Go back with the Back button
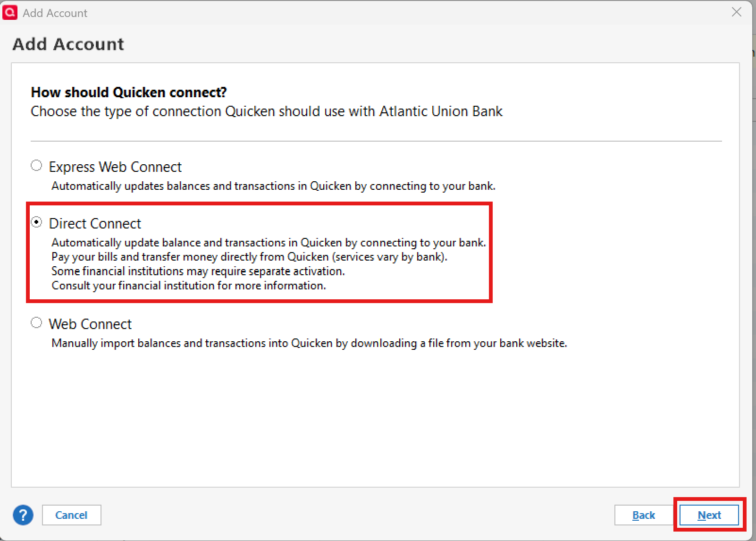Viewport: 756px width, 541px height. coord(644,515)
